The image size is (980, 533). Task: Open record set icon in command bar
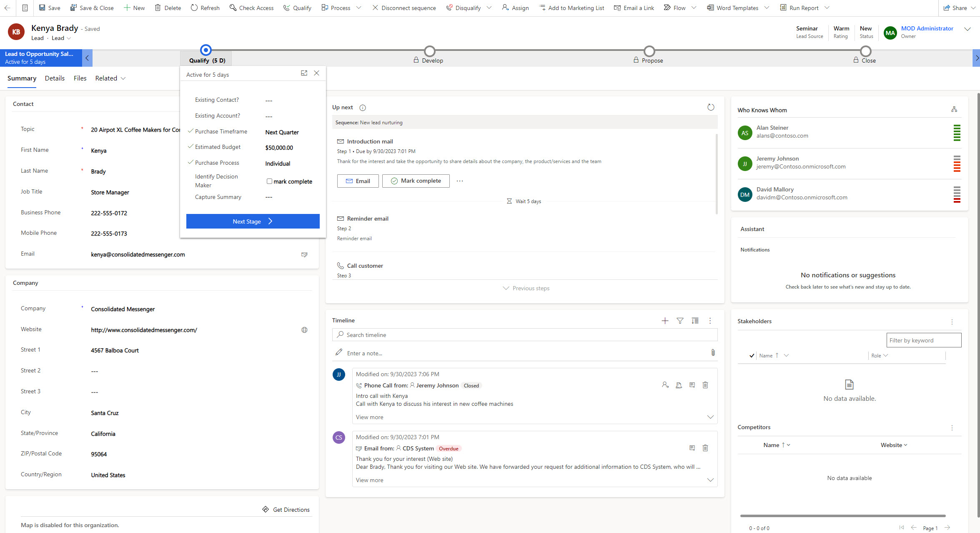point(25,8)
